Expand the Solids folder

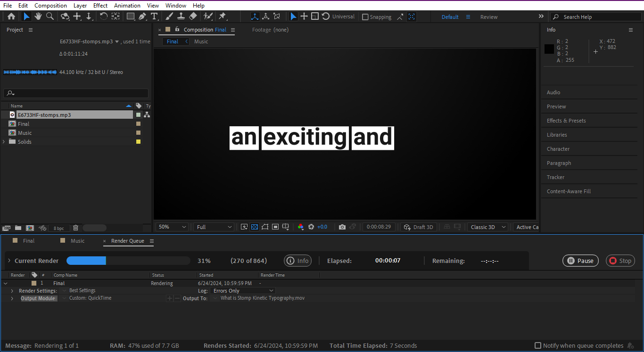4,141
